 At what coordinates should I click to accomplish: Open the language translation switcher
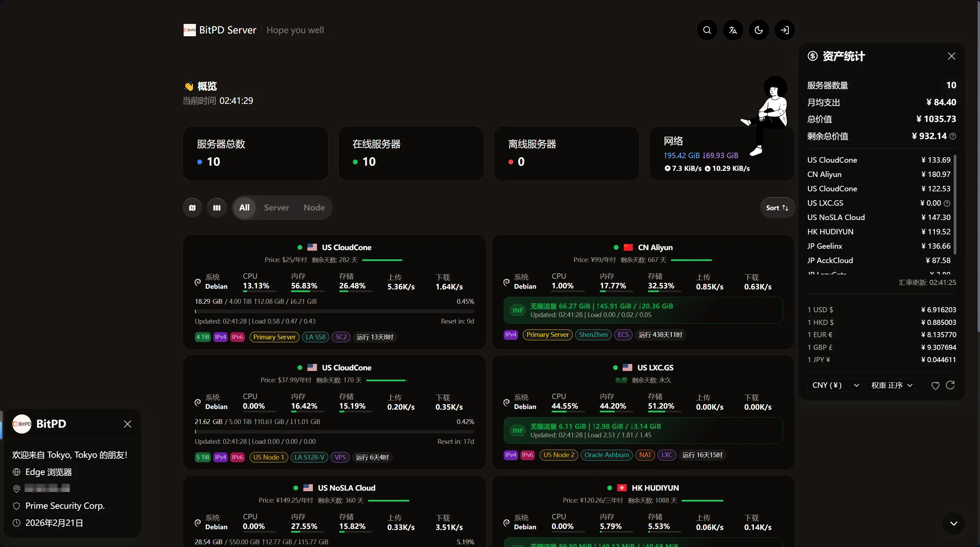point(733,30)
